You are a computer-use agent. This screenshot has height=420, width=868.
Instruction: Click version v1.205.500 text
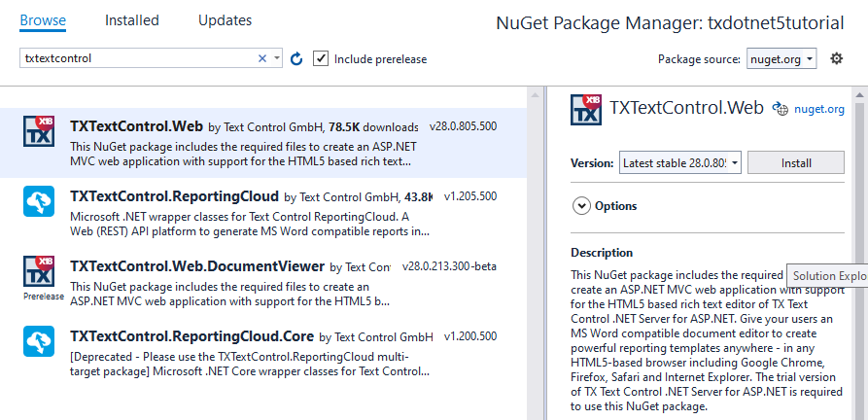point(470,195)
